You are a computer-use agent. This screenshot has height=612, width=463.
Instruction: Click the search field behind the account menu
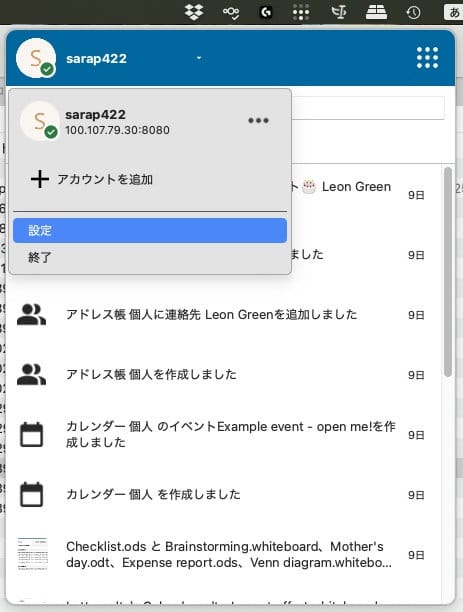(x=368, y=108)
